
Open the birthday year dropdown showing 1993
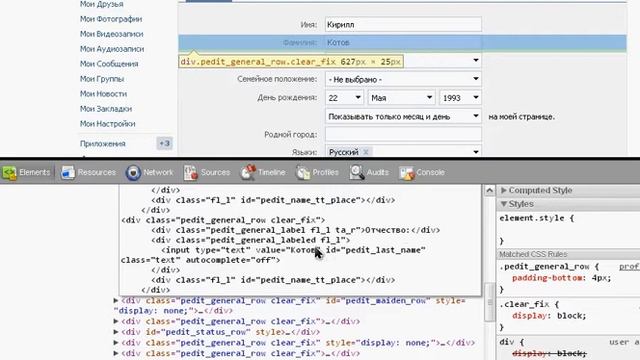coord(460,98)
